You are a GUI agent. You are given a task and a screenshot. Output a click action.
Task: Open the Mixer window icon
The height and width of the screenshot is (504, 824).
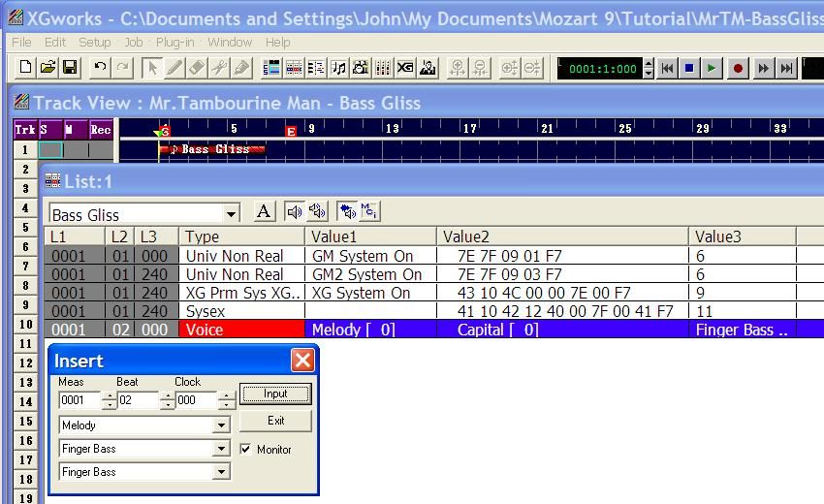click(383, 68)
